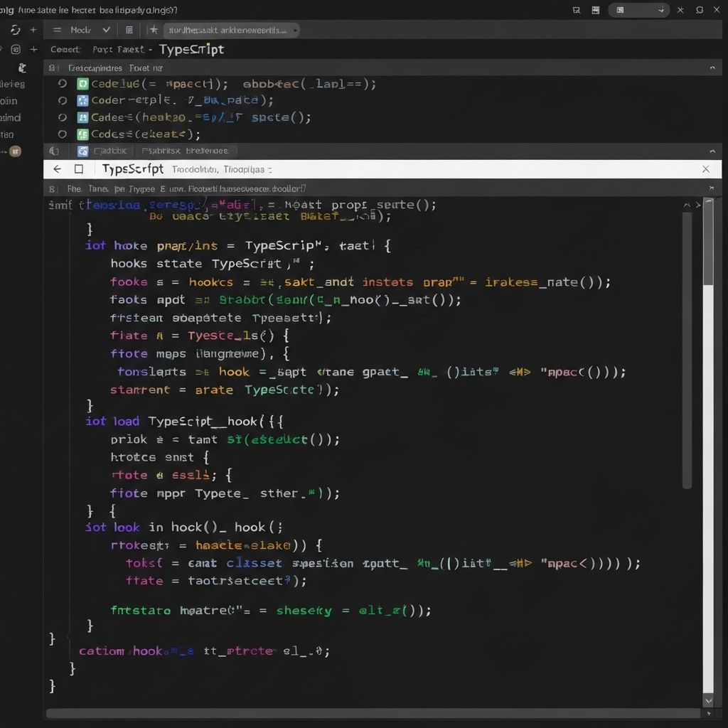This screenshot has height=728, width=728.
Task: Select the bookmark filter icon beside the search box
Action: point(153,30)
